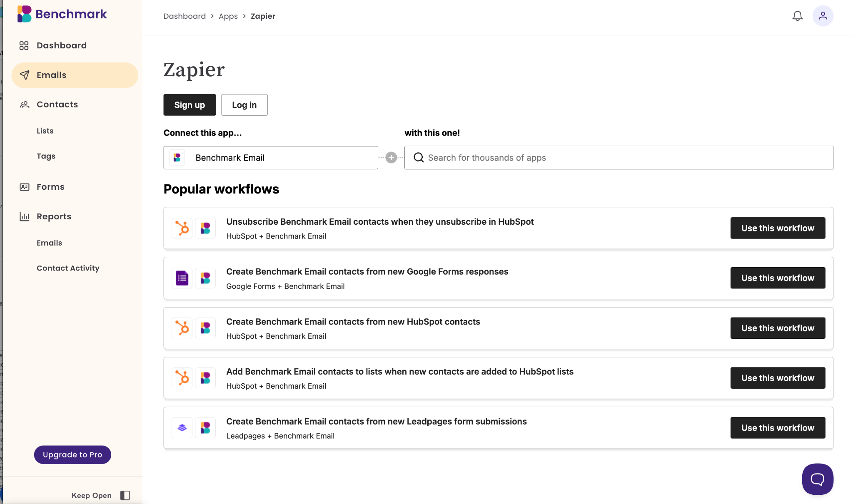Open Add contacts to lists workflow title
The width and height of the screenshot is (853, 504).
click(400, 372)
